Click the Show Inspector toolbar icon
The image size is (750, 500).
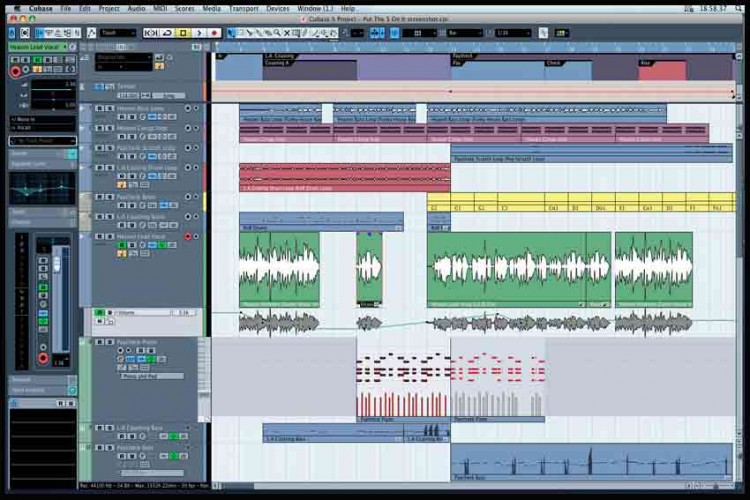pos(40,33)
